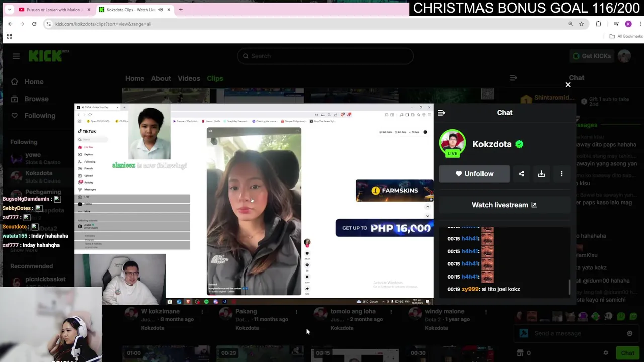The height and width of the screenshot is (362, 644).
Task: Go back in browser history
Action: coord(10,24)
